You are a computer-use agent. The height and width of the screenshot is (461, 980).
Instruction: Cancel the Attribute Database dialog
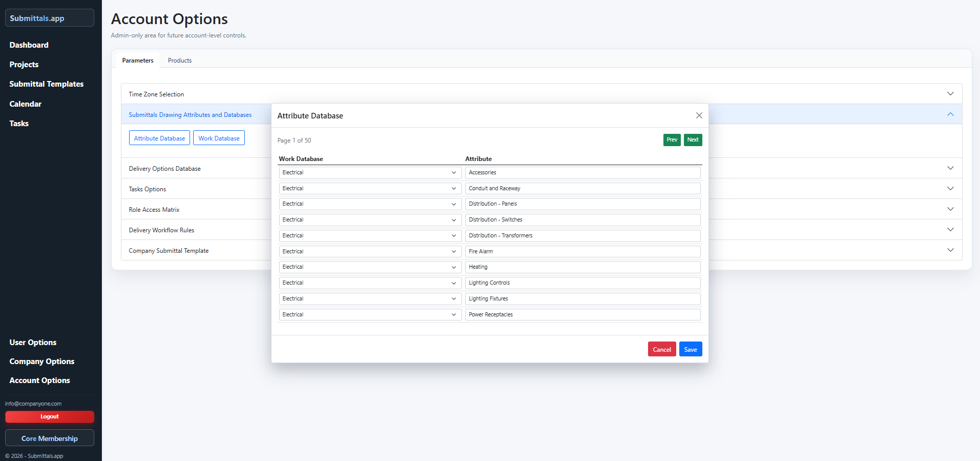[661, 349]
